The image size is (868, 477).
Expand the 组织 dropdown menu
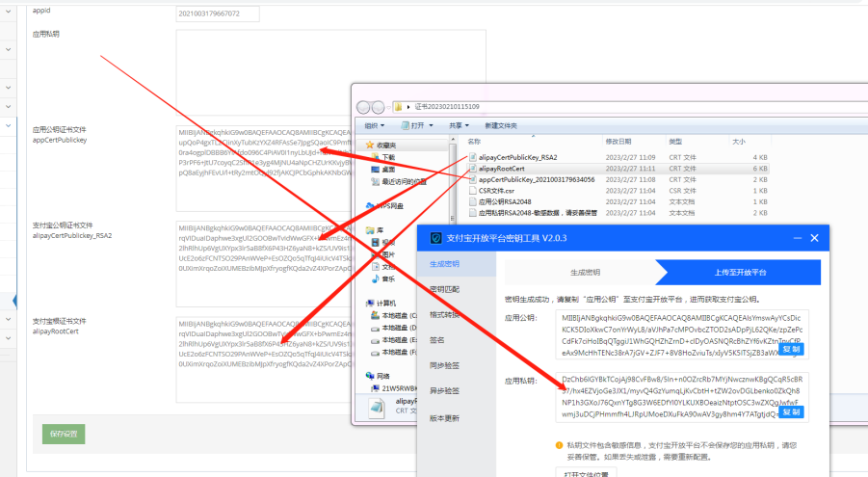pyautogui.click(x=374, y=125)
